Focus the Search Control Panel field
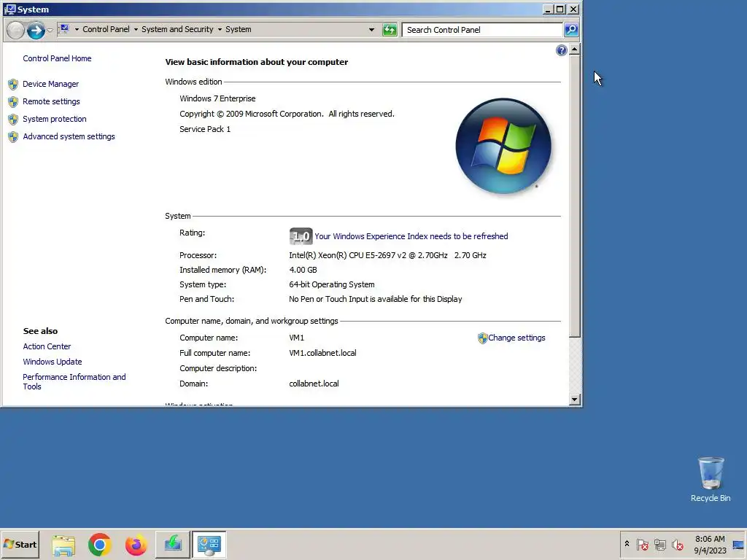 click(x=482, y=30)
